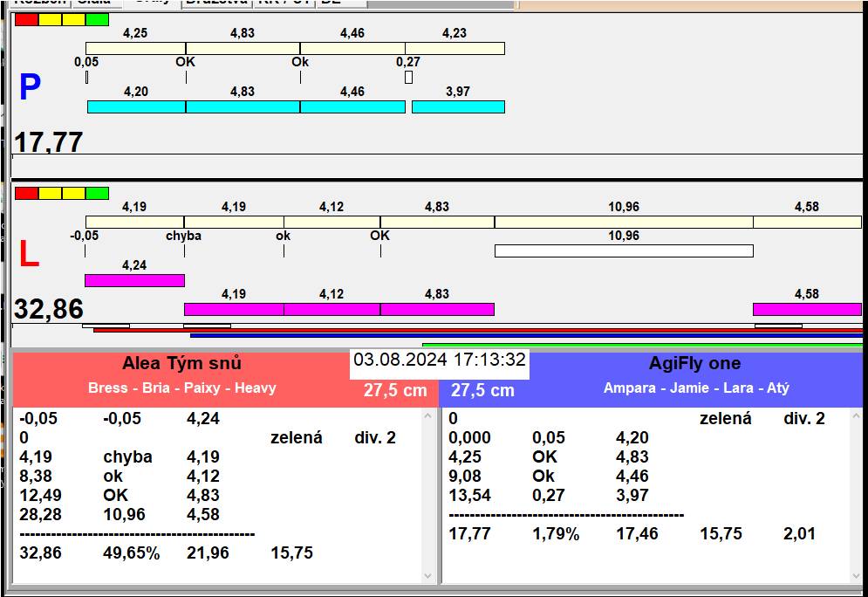The image size is (868, 597).
Task: Click the date and time stamp label
Action: (440, 360)
